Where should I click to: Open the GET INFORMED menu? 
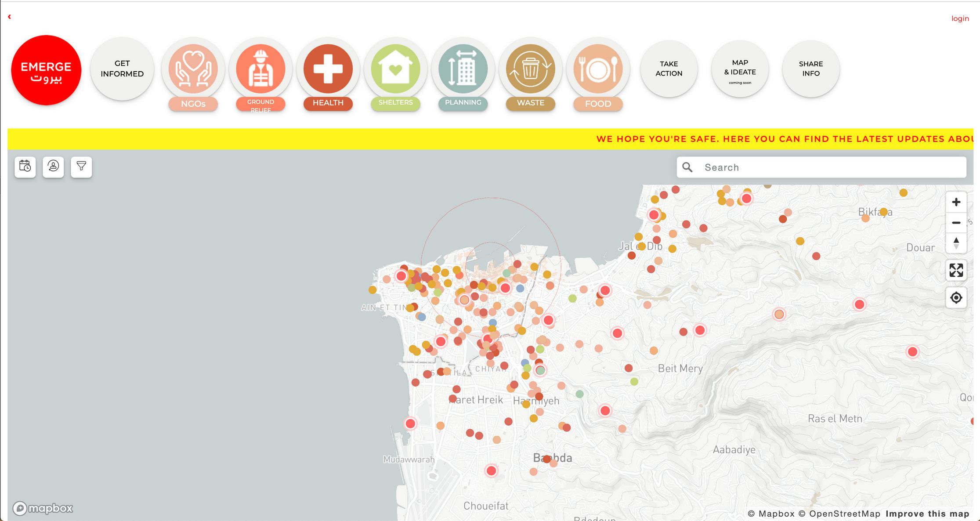point(122,69)
